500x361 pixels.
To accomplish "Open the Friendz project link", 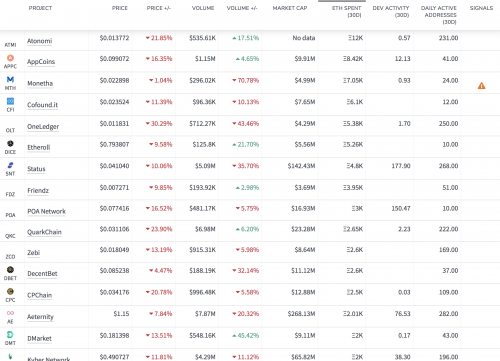I will pos(38,190).
